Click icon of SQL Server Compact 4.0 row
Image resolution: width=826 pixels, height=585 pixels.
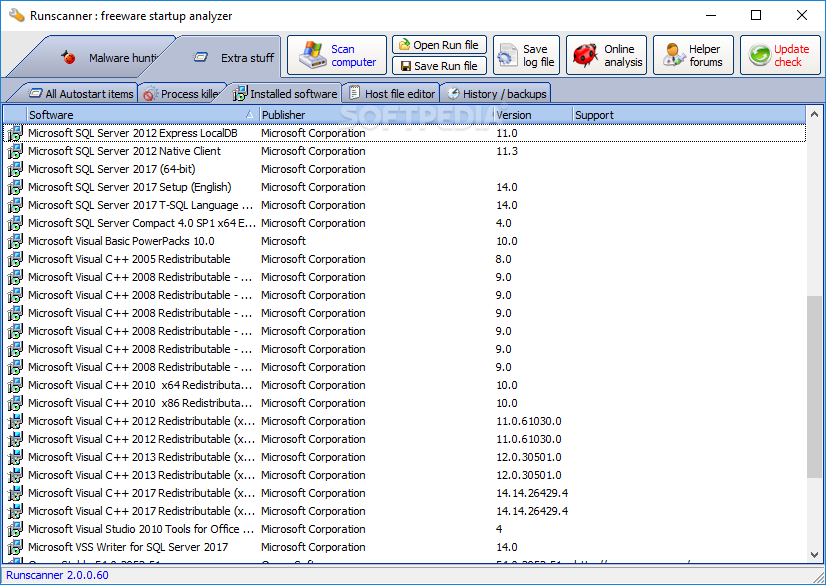15,223
